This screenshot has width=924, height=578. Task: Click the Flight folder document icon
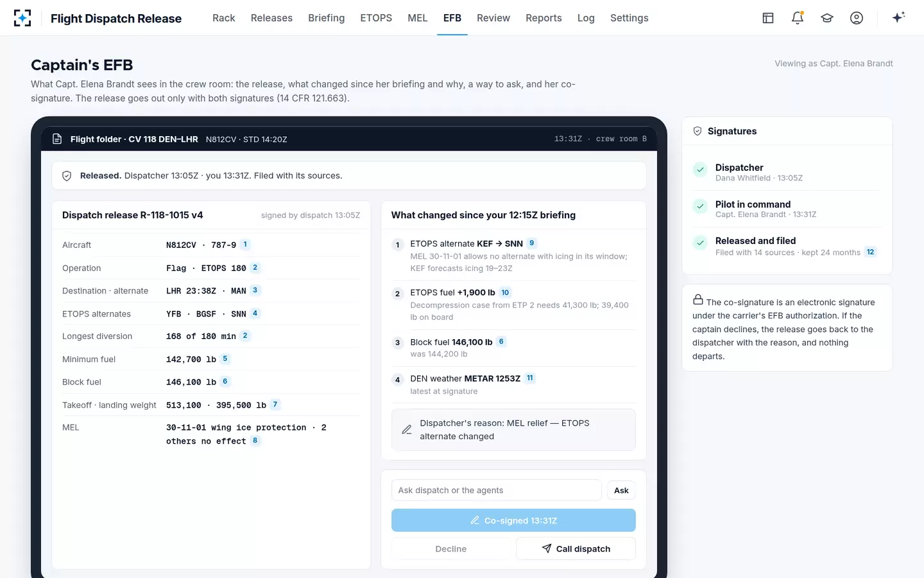(57, 139)
